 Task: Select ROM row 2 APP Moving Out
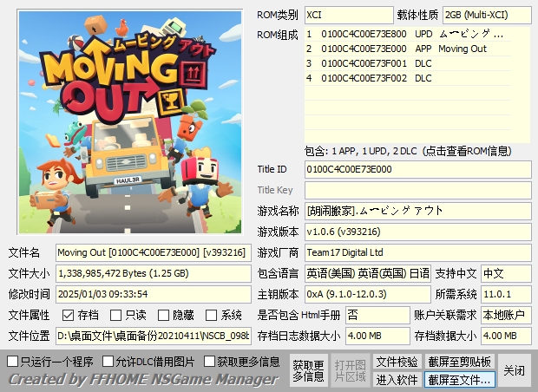[408, 49]
